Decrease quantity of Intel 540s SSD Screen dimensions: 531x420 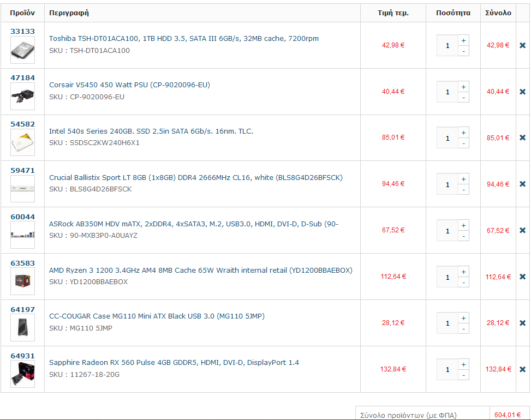pyautogui.click(x=464, y=143)
